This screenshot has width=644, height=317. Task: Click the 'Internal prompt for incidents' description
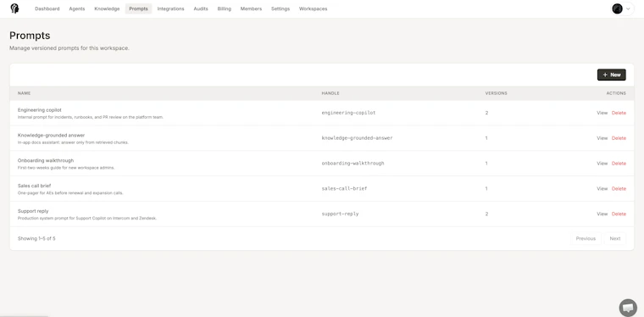tap(91, 118)
